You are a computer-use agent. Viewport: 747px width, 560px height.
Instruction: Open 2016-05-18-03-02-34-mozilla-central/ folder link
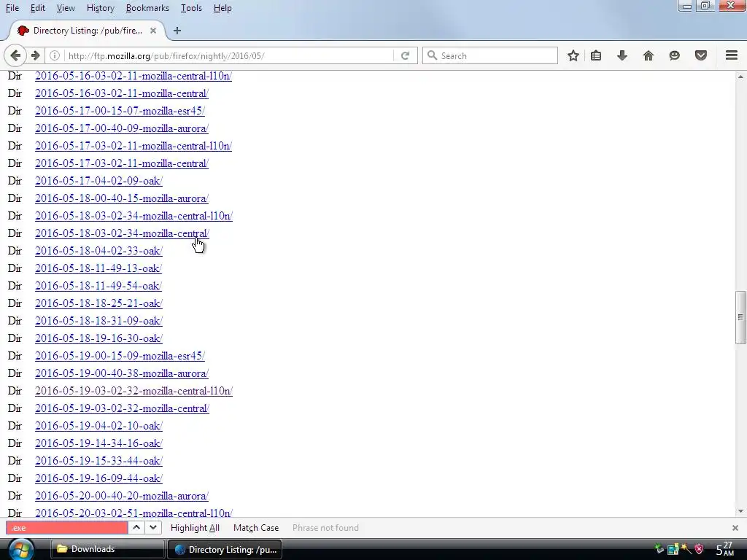click(x=122, y=233)
